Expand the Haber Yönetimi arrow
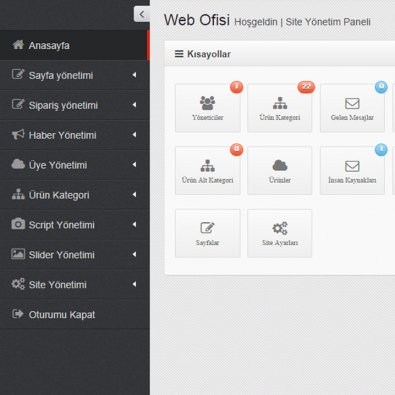 [134, 135]
